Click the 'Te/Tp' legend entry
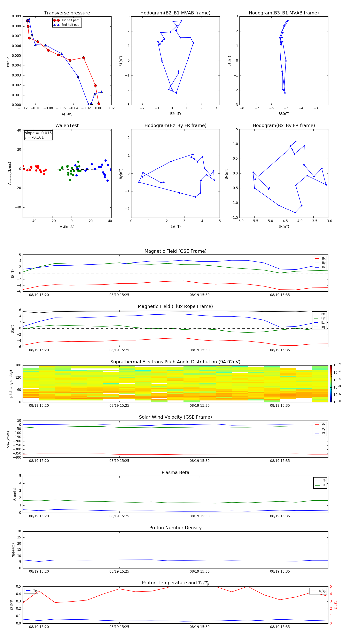 [318, 591]
